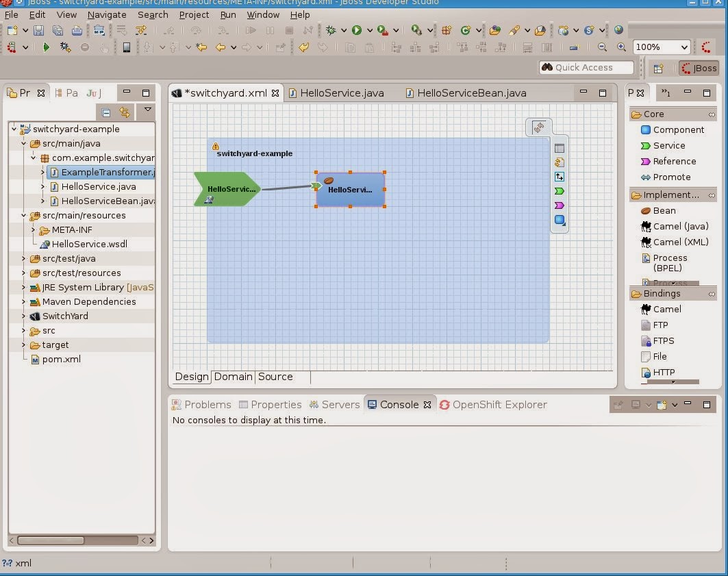Screen dimensions: 728x576
Task: Click the Open Perspective button
Action: 658,68
